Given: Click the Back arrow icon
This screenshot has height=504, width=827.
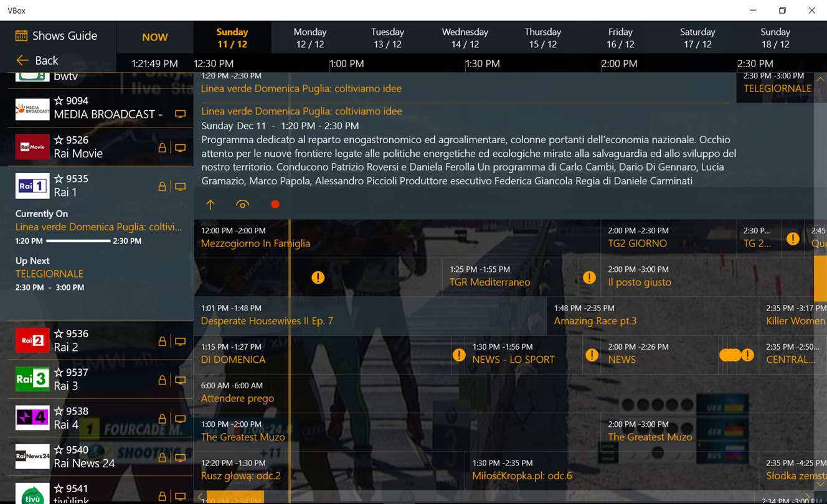Looking at the screenshot, I should tap(22, 60).
